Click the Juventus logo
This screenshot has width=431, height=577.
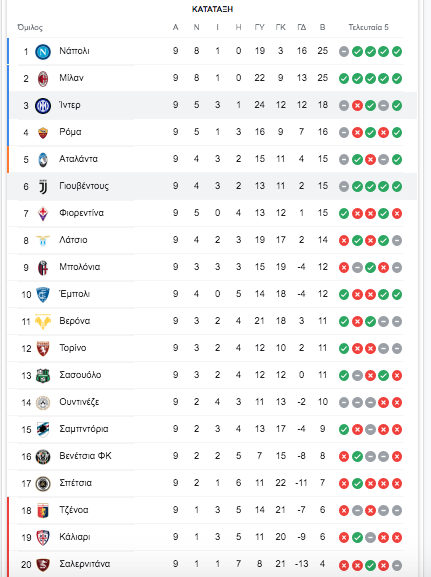(43, 187)
